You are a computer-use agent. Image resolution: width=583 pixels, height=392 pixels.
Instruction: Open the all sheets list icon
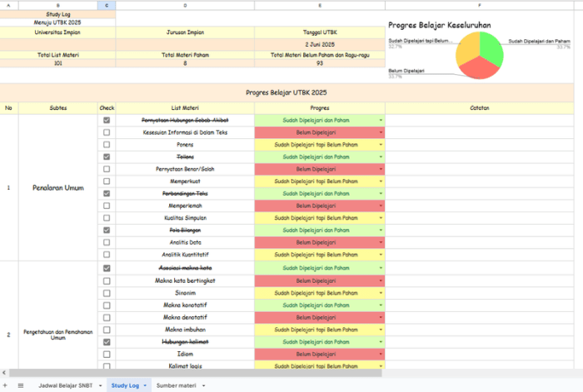21,385
